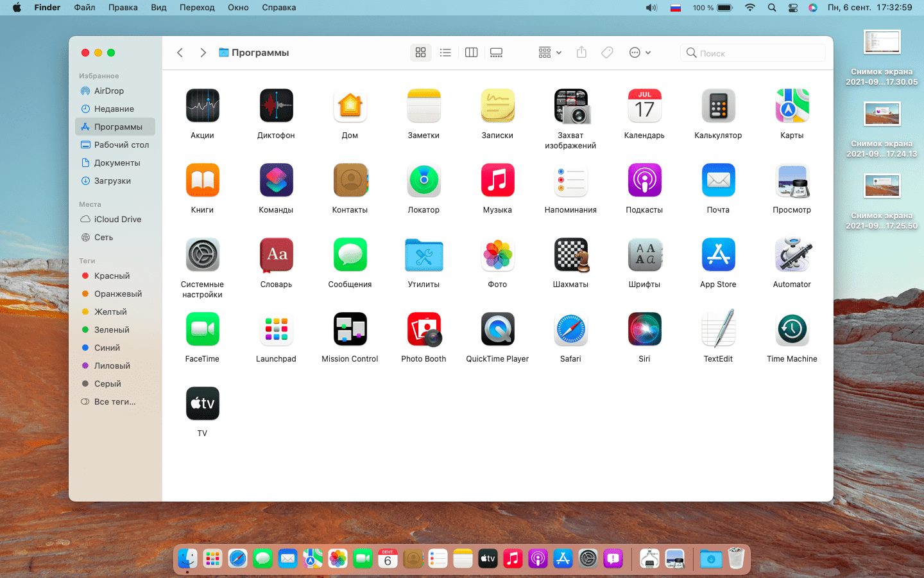
Task: Select the Просмотр preview app in Finder window
Action: pos(792,180)
